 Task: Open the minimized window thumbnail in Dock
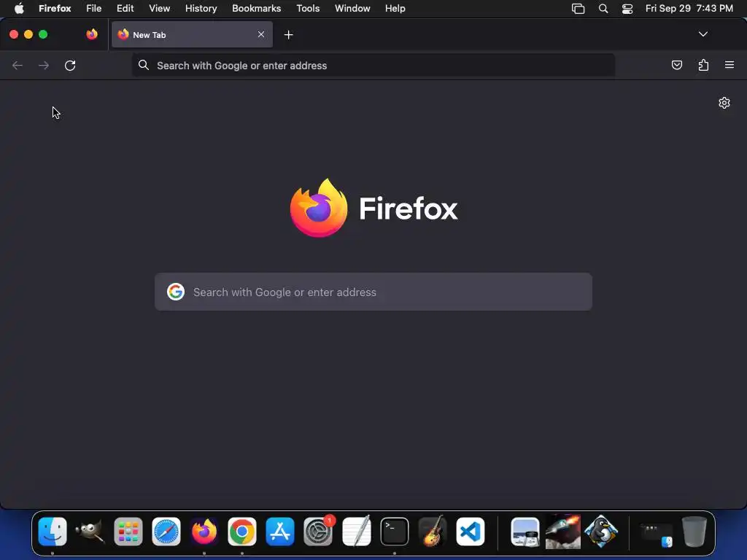(656, 535)
